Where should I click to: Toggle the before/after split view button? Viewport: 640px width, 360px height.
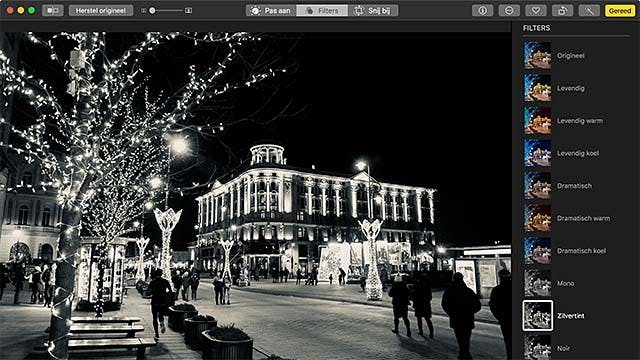[53, 11]
